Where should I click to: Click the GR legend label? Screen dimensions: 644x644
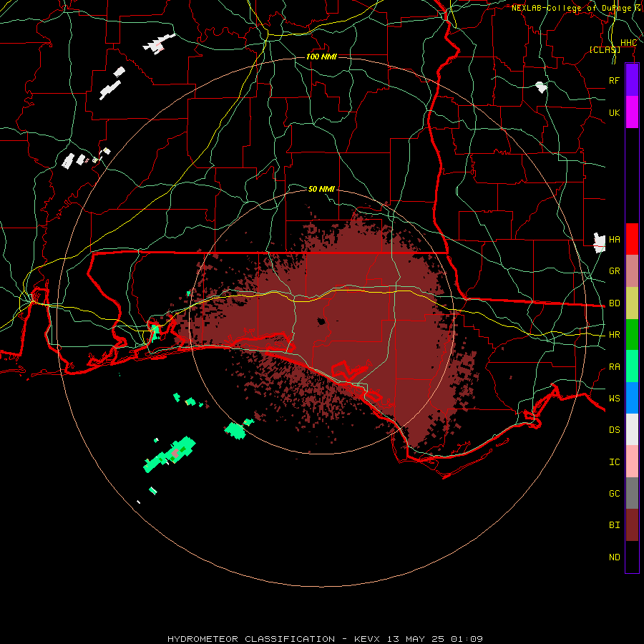pos(614,271)
